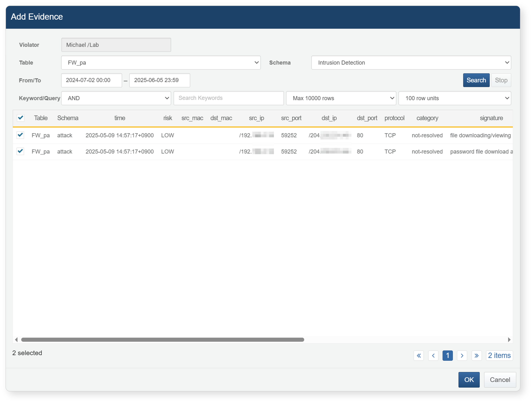This screenshot has width=532, height=403.
Task: Click the src_mac column header
Action: coord(192,118)
